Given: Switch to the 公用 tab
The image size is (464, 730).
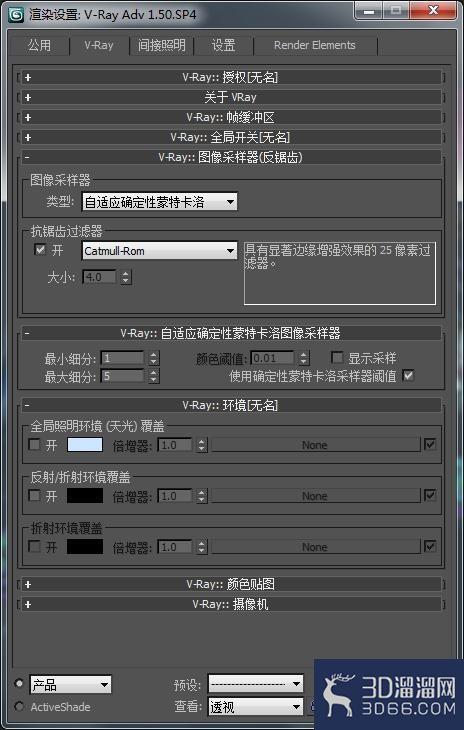Looking at the screenshot, I should (40, 45).
